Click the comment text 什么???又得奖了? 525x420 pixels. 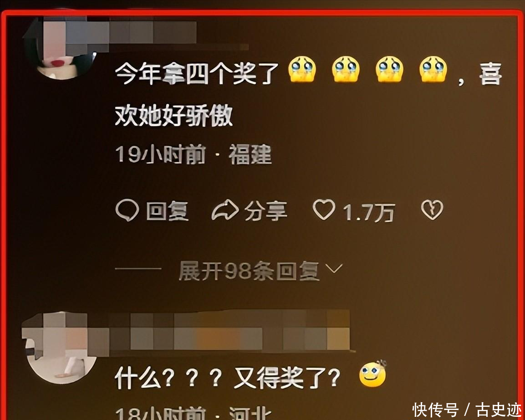pyautogui.click(x=227, y=378)
